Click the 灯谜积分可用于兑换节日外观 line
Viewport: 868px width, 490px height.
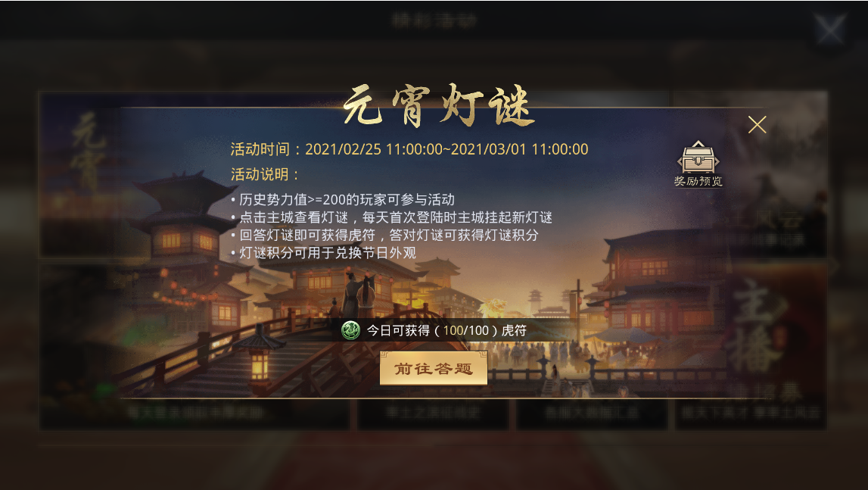(324, 253)
